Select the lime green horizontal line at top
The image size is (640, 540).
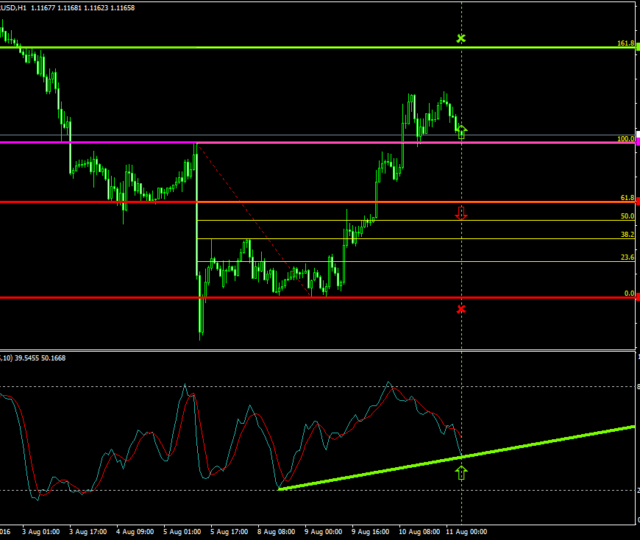point(300,48)
